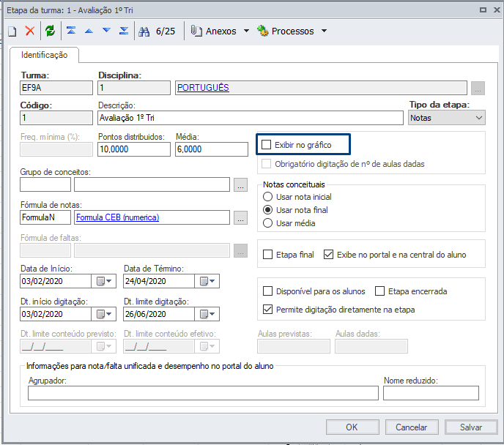Screen dimensions: 504x445
Task: Go to the previous record
Action: tap(89, 31)
